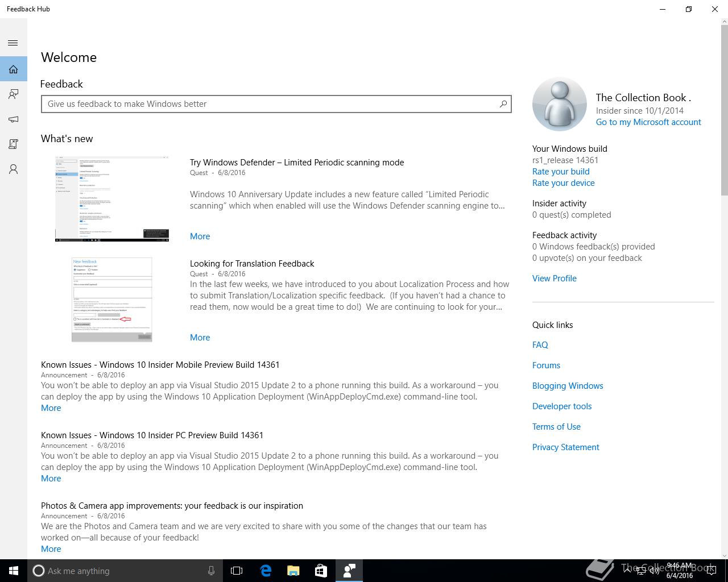Image resolution: width=728 pixels, height=582 pixels.
Task: Click the feedback search input field
Action: pos(276,104)
